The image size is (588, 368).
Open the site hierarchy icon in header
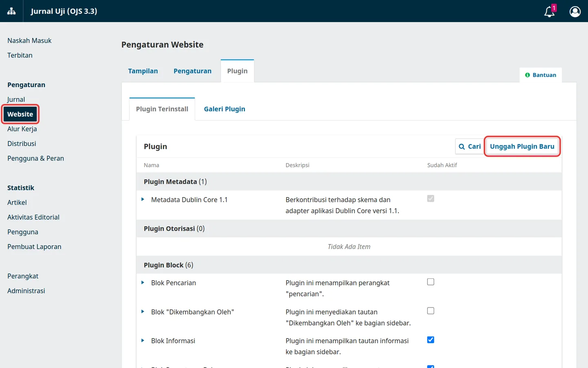11,11
